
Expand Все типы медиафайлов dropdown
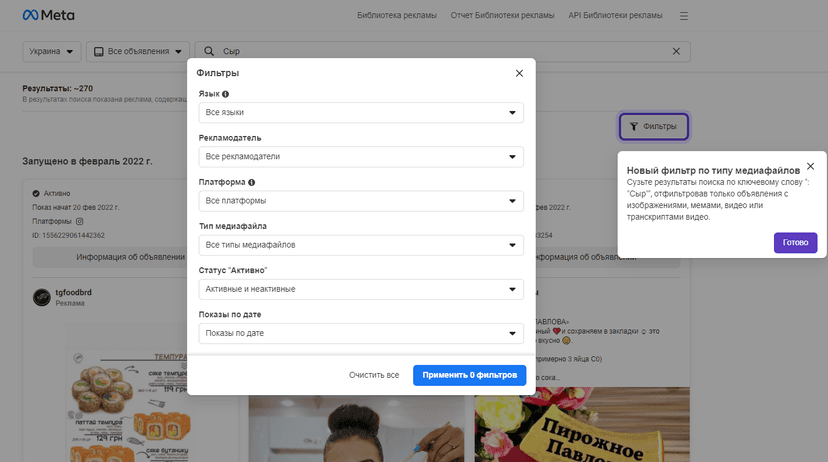(361, 245)
